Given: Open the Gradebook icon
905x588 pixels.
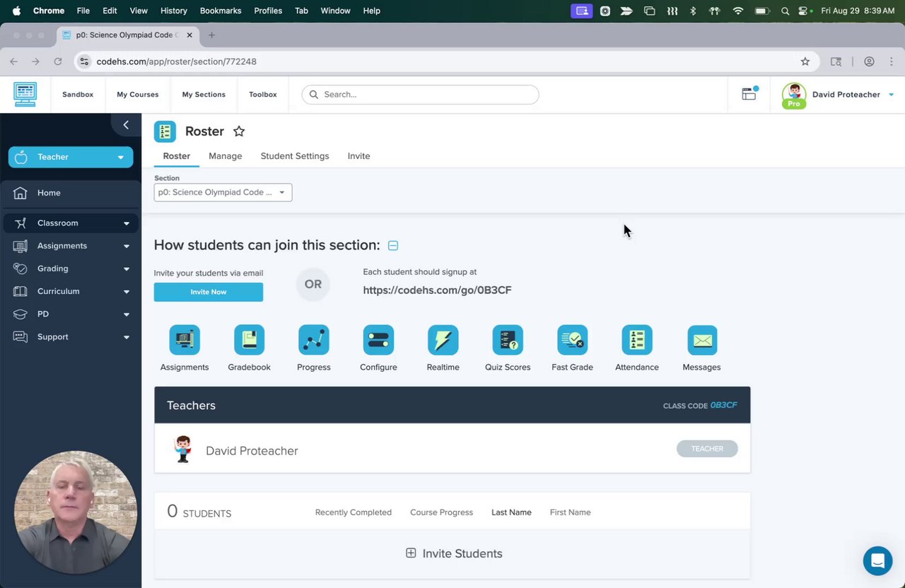Looking at the screenshot, I should point(249,340).
